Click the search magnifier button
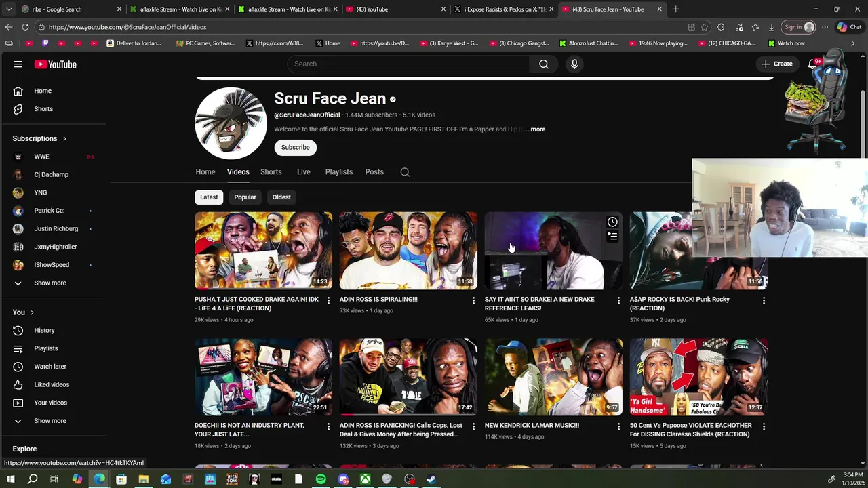This screenshot has width=868, height=488. pos(543,64)
